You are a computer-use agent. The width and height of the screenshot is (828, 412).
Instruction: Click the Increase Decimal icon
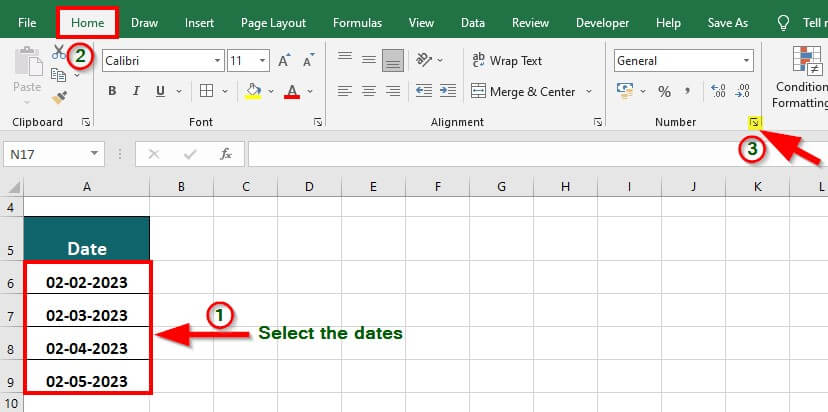coord(718,91)
